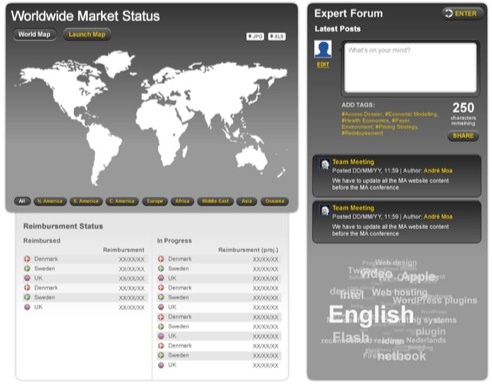492x384 pixels.
Task: Click the first Denmark flag in Reimbursed list
Action: point(27,259)
